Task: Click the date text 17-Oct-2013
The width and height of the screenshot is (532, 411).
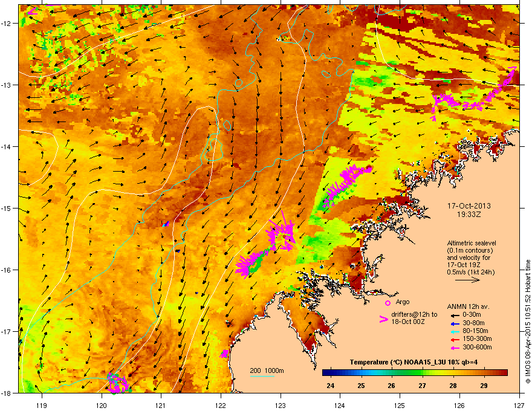Action: point(469,206)
